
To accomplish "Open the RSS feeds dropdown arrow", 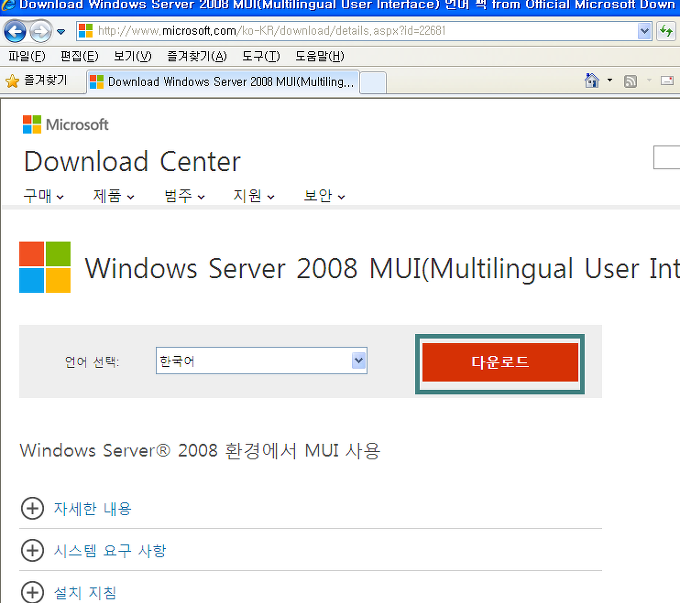I will coord(649,80).
